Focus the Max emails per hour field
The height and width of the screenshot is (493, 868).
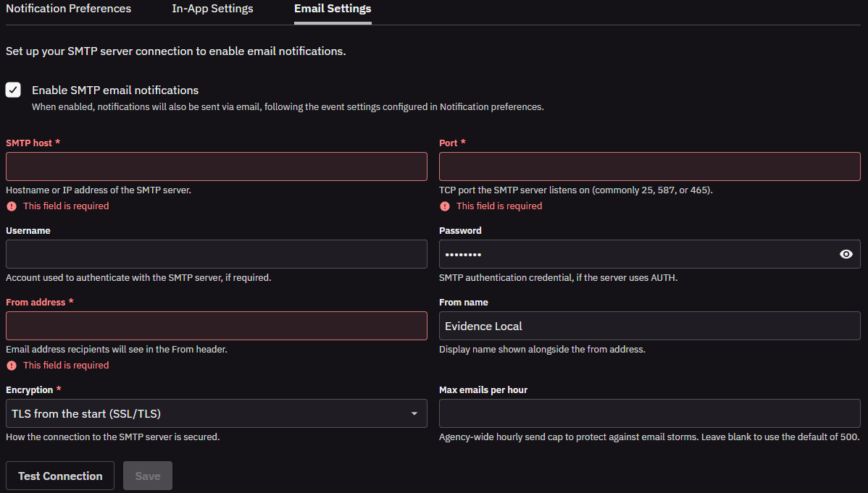[x=649, y=413]
